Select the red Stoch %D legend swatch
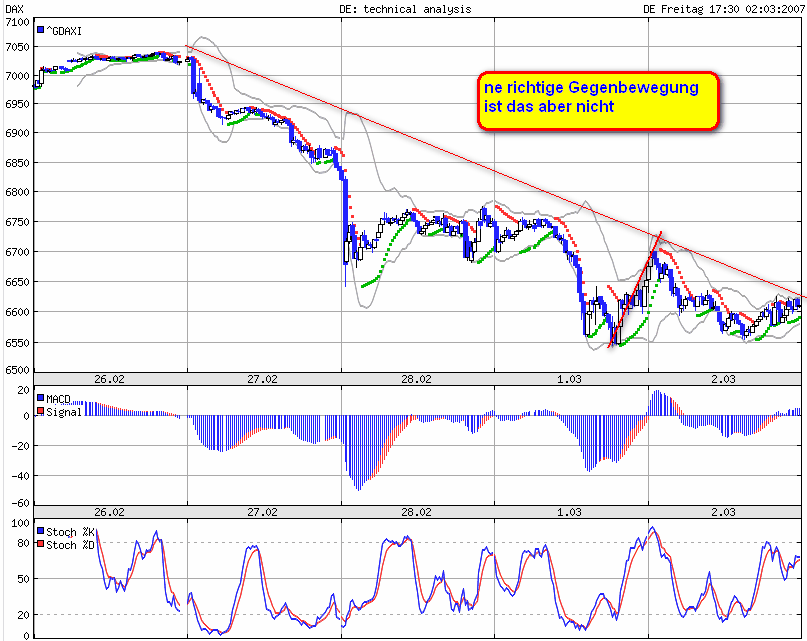807x641 pixels. point(41,544)
